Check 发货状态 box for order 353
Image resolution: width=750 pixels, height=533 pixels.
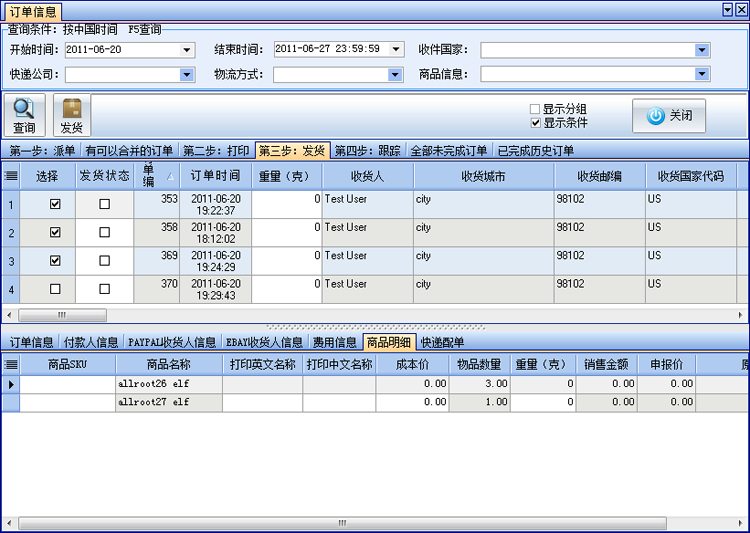[x=105, y=204]
